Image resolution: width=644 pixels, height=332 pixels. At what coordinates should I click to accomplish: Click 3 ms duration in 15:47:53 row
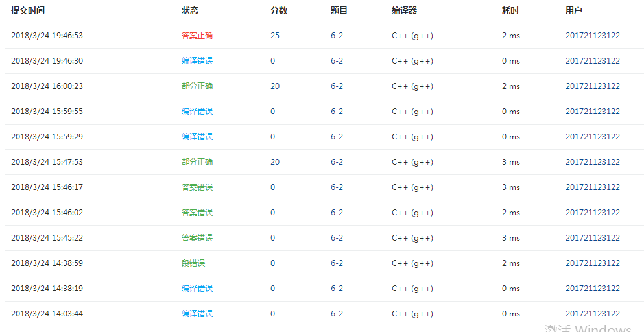pos(511,162)
